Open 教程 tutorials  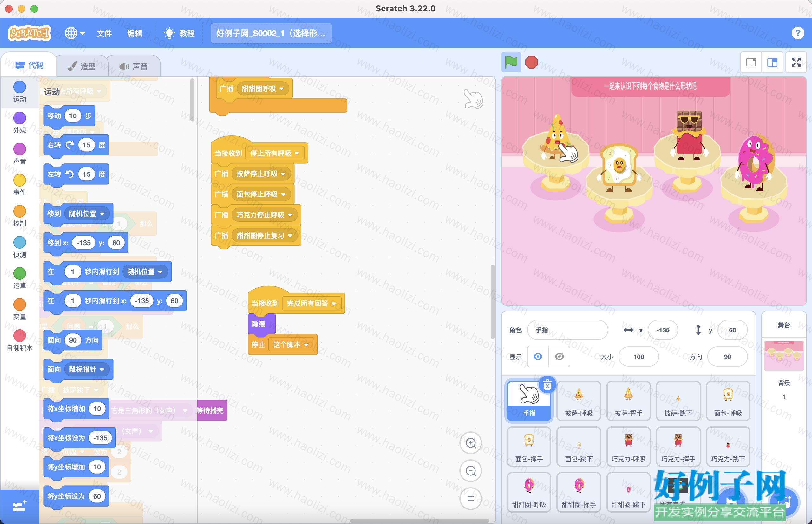coord(179,33)
